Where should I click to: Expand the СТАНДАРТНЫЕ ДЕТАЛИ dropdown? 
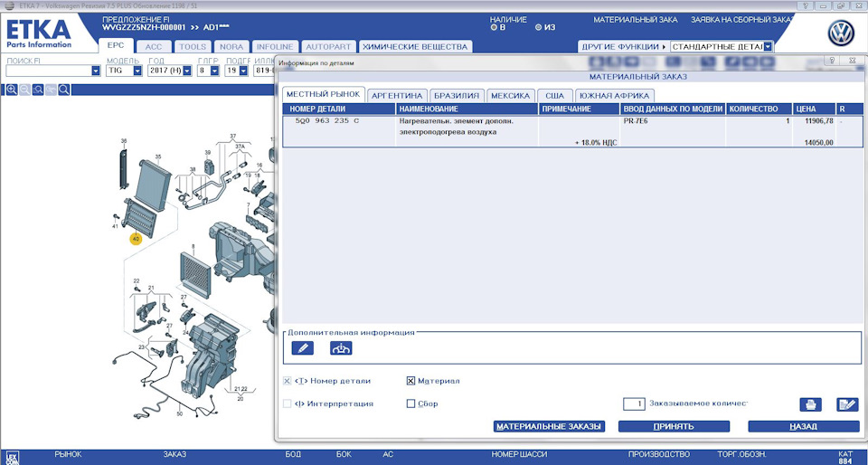[x=768, y=46]
